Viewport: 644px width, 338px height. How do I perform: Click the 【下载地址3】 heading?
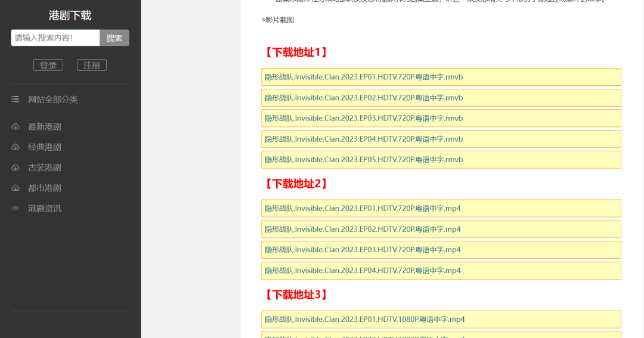[296, 294]
